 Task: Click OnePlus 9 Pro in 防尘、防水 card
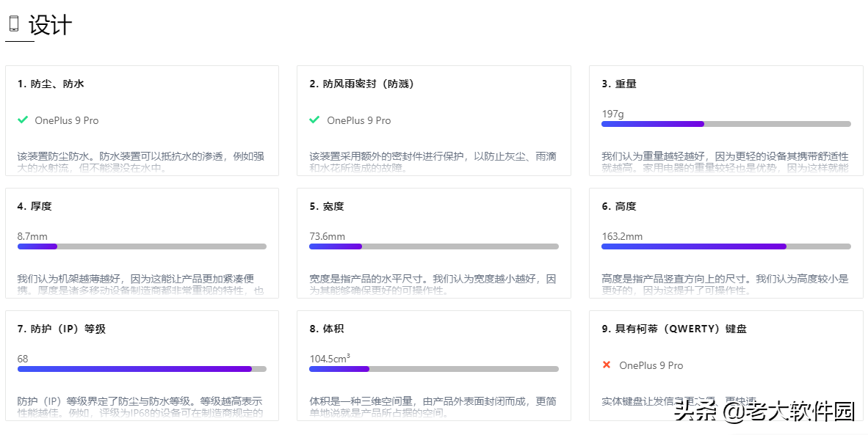pyautogui.click(x=66, y=120)
